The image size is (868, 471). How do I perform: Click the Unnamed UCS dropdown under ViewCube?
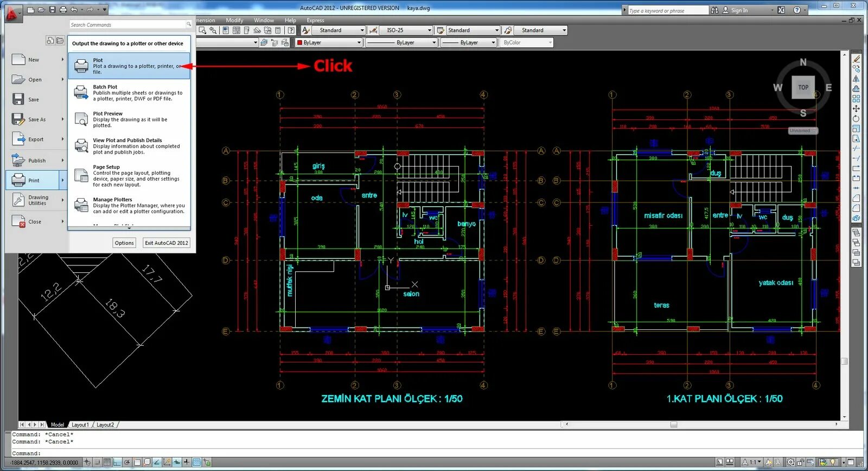click(x=803, y=131)
